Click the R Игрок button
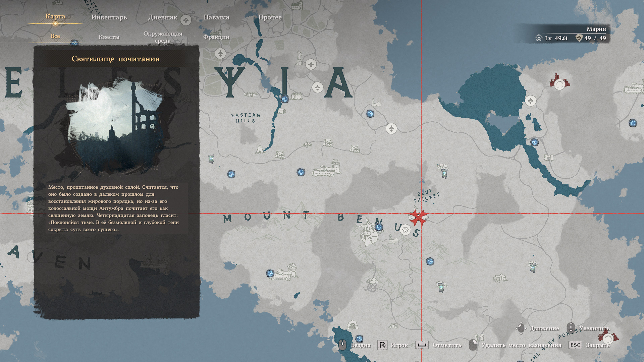Image resolution: width=644 pixels, height=362 pixels. point(382,345)
